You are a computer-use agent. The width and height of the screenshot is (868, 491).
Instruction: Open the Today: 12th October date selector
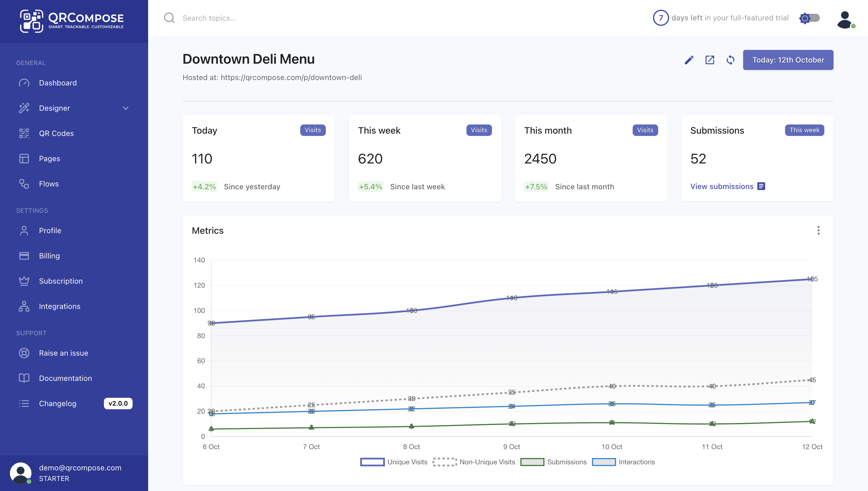788,60
